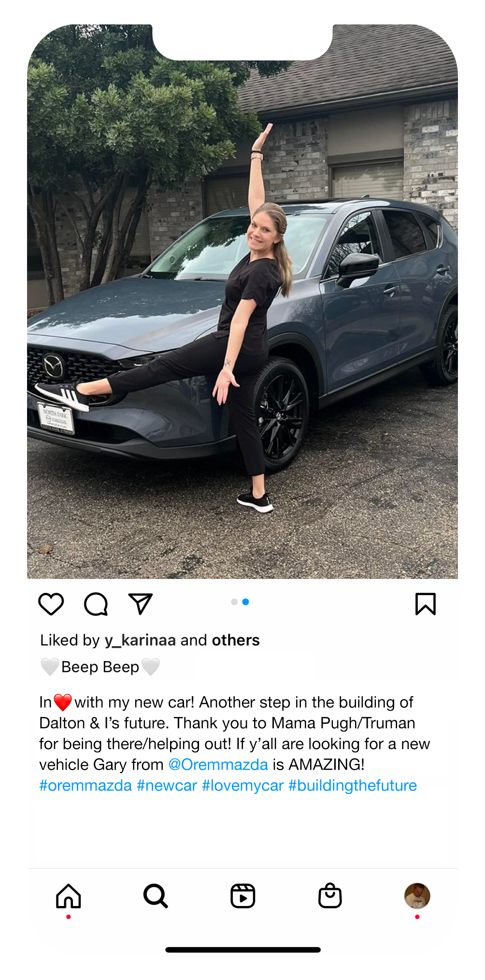Save post with the bookmark icon
This screenshot has width=485, height=980.
[426, 604]
